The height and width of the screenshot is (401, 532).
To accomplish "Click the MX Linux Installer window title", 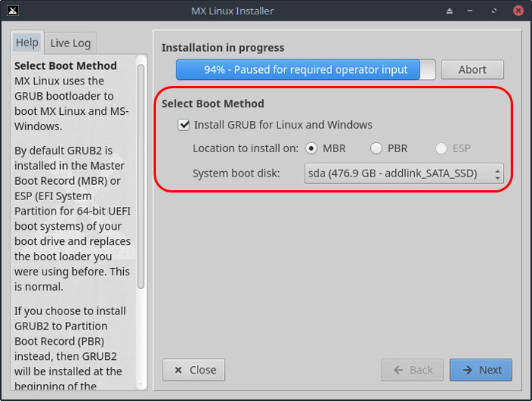I will click(233, 11).
